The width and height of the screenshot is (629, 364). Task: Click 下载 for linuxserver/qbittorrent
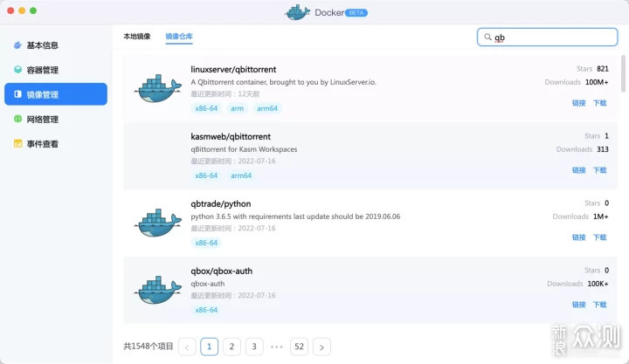click(x=599, y=103)
